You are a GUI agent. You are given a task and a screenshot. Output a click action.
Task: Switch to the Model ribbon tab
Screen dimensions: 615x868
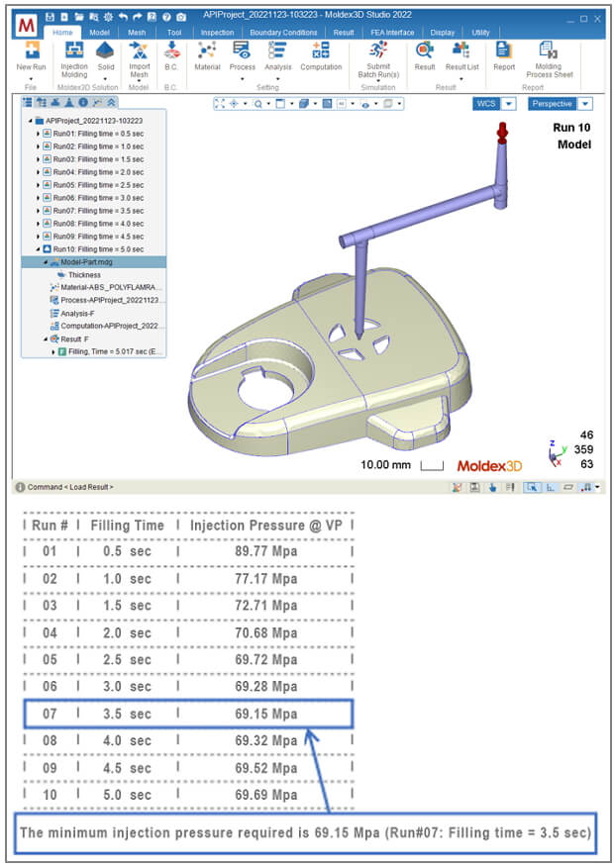click(x=99, y=33)
